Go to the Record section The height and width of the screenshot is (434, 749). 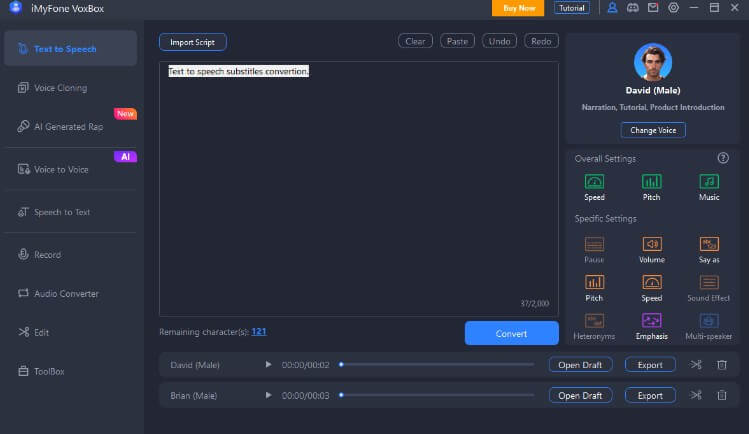coord(39,254)
